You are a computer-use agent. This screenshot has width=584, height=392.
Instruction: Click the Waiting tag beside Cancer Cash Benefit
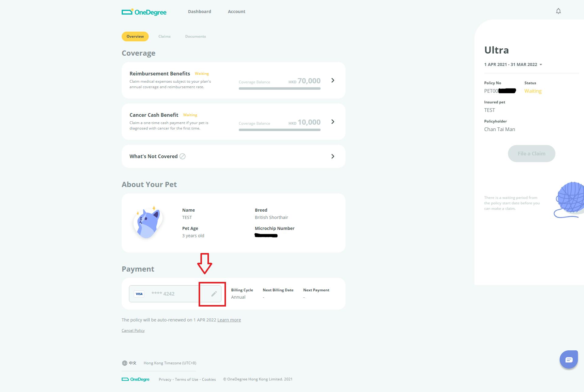[190, 115]
